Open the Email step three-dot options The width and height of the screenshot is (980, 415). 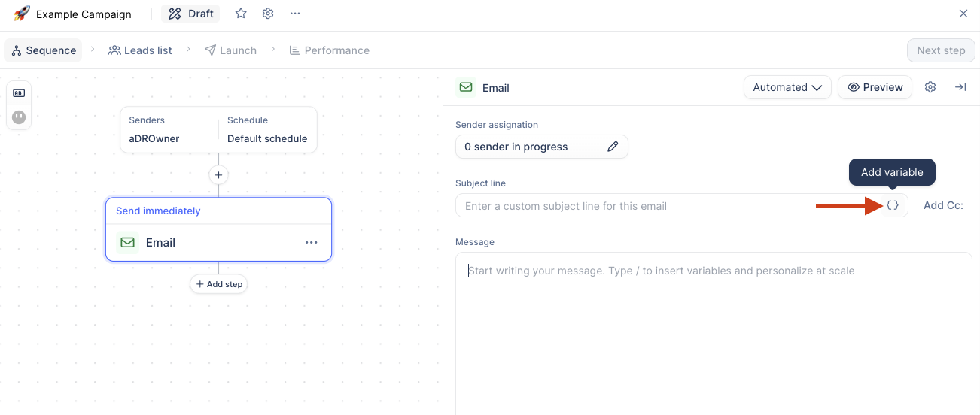click(x=312, y=242)
